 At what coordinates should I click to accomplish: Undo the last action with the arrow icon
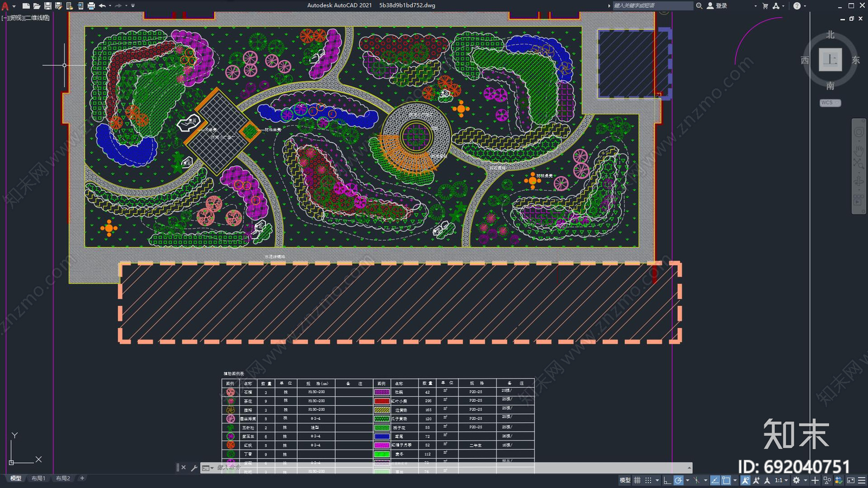click(102, 6)
